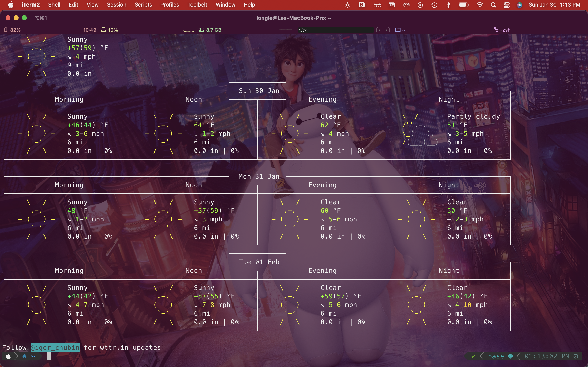The width and height of the screenshot is (588, 367).
Task: Expand search options magnifier dropdown
Action: tap(303, 30)
